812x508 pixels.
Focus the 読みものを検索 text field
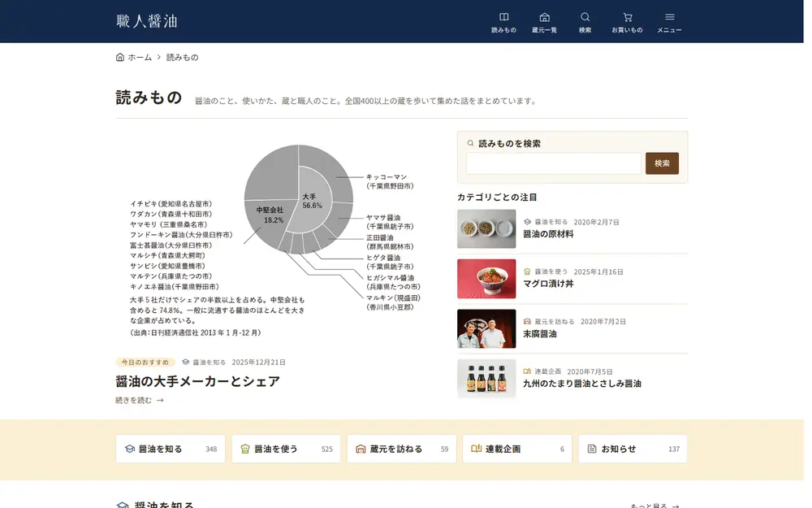[x=554, y=163]
